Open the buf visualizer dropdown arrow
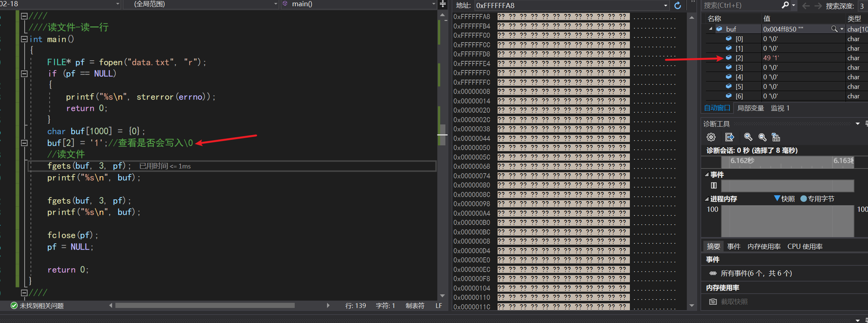 (x=842, y=29)
